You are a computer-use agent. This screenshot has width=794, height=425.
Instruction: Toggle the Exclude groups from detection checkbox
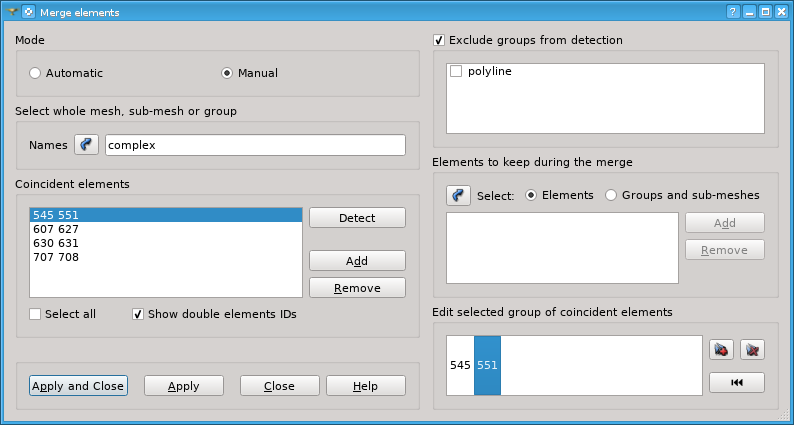pyautogui.click(x=439, y=40)
